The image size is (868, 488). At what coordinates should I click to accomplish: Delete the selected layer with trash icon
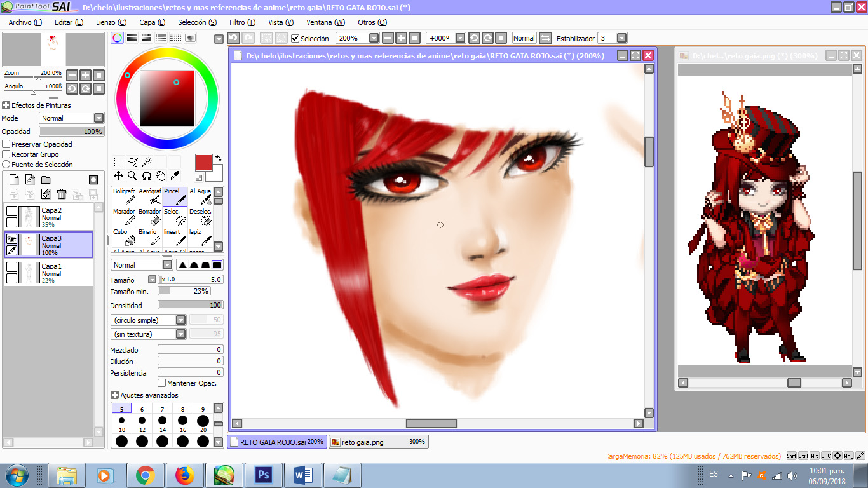click(x=62, y=194)
